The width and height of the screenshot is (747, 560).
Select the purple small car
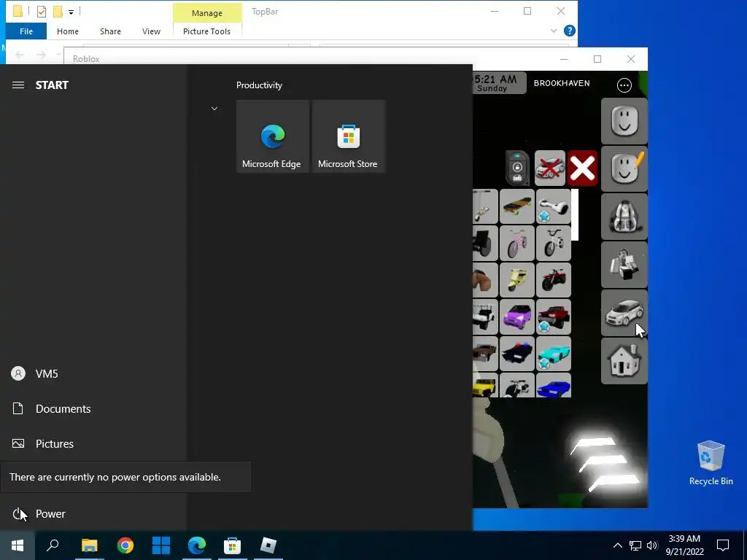pos(517,316)
